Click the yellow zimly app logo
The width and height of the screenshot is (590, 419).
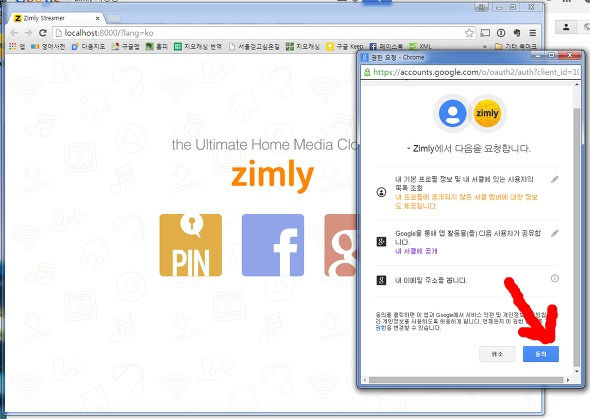[487, 113]
